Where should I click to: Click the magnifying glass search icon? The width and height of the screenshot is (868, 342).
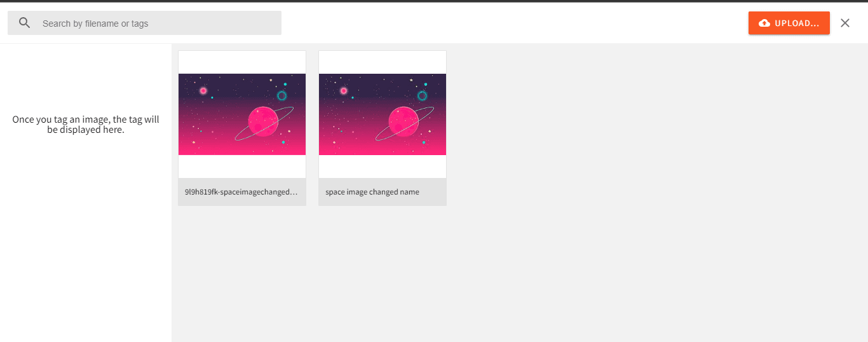pyautogui.click(x=25, y=24)
